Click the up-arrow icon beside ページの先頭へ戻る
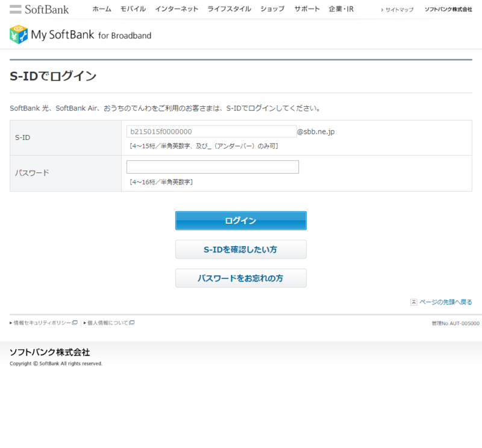Screen dimensions: 482x448 [414, 302]
